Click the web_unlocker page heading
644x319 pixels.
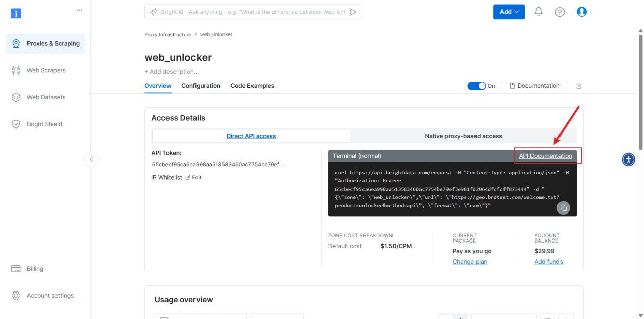coord(178,57)
